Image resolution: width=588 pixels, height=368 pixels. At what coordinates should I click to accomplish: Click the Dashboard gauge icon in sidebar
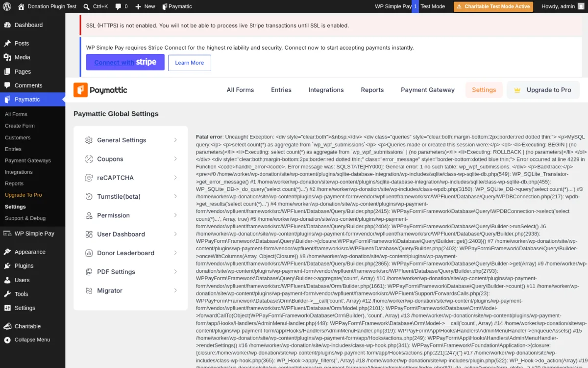pos(7,25)
